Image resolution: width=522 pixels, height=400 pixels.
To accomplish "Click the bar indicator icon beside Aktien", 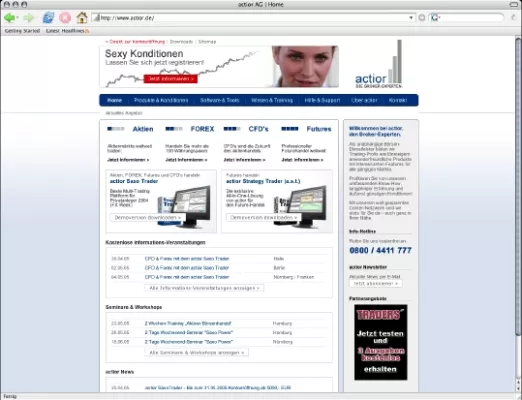I will (x=115, y=129).
